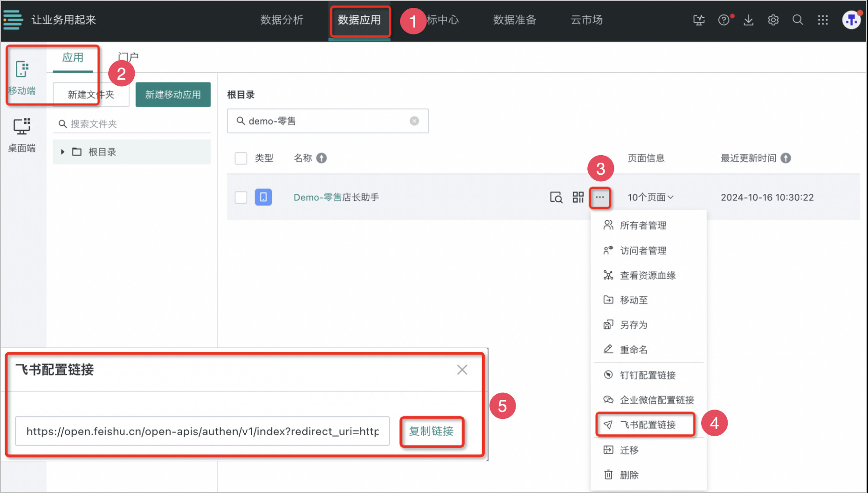The width and height of the screenshot is (868, 493).
Task: Switch to desktop (桌面端) sidebar view
Action: click(22, 134)
